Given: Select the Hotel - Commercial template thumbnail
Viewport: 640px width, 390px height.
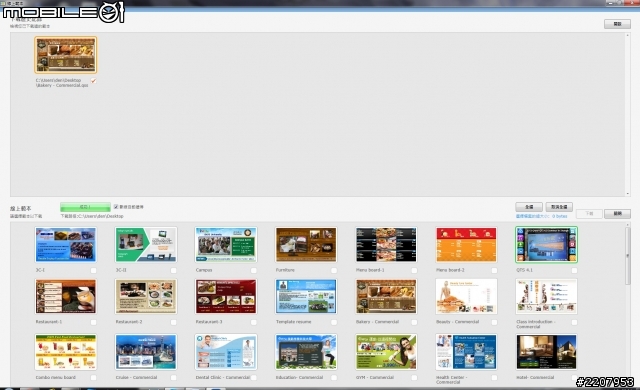Looking at the screenshot, I should pos(546,352).
